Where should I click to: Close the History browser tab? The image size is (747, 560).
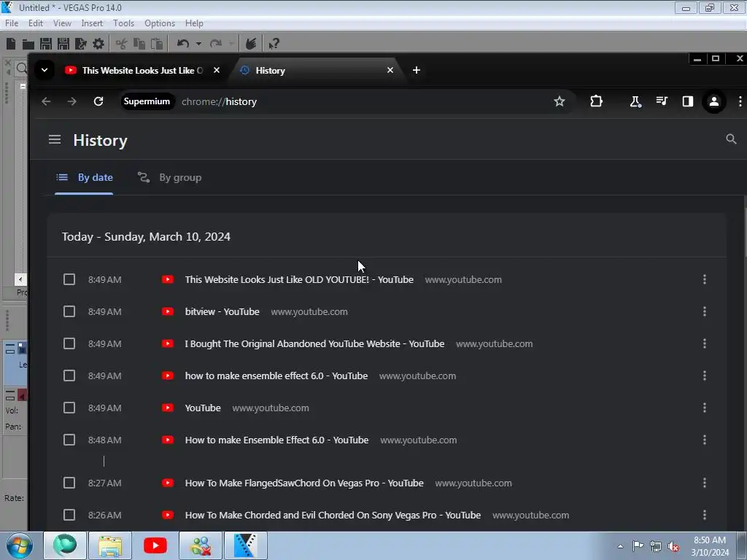(390, 71)
